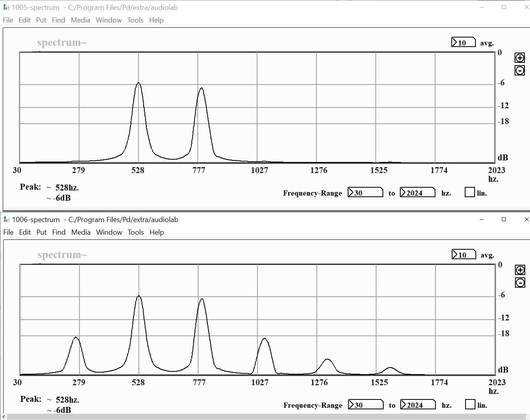Click the Pd patch icon in 1005-spectrum title bar
The height and width of the screenshot is (420, 530).
[x=6, y=7]
